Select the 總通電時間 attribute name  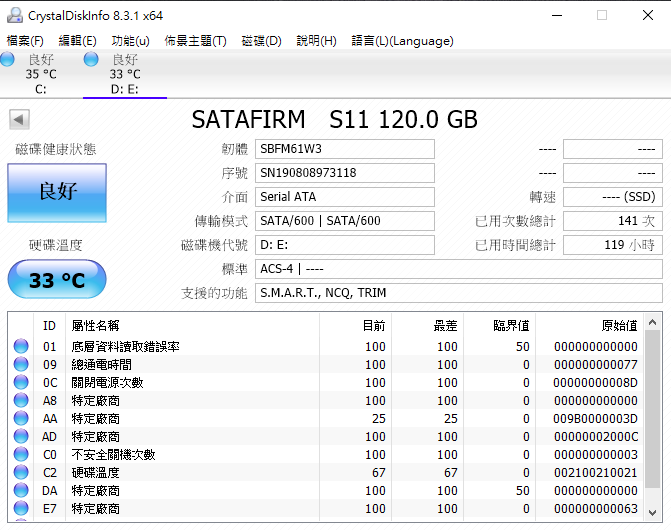(x=101, y=364)
